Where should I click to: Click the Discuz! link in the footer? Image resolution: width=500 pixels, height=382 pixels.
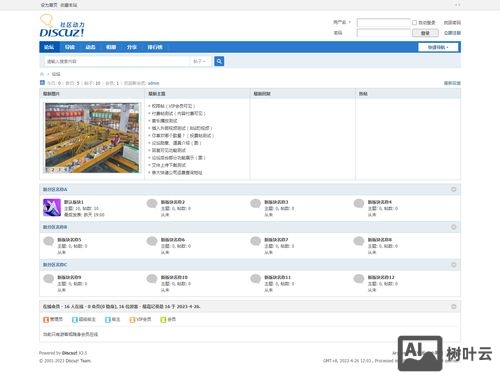70,353
